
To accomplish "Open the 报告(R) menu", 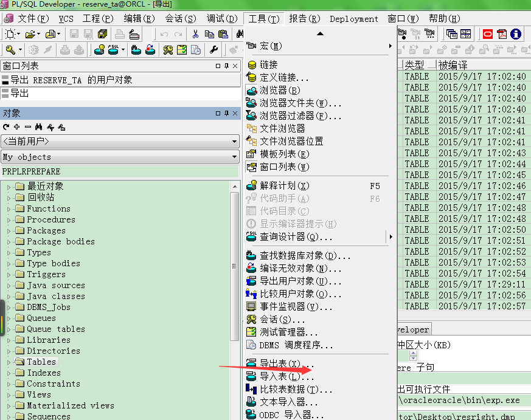I will coord(305,19).
